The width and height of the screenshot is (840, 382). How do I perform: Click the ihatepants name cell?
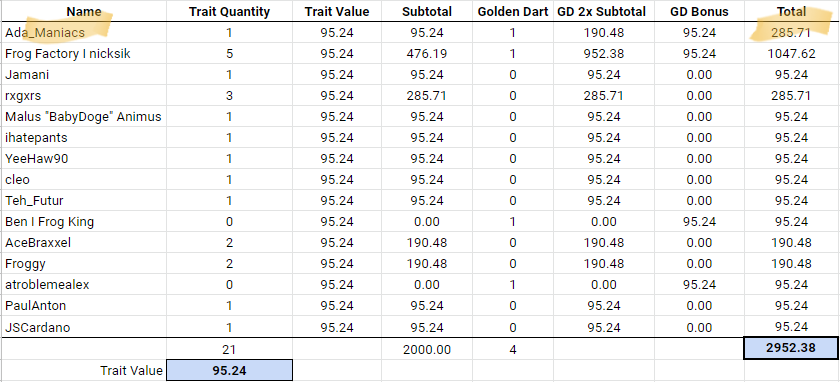pos(84,138)
